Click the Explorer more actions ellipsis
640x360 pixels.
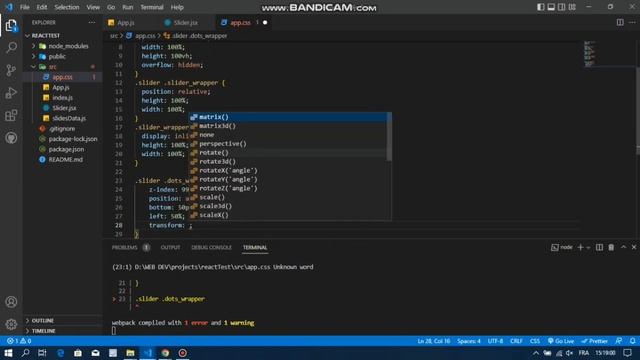coord(92,22)
